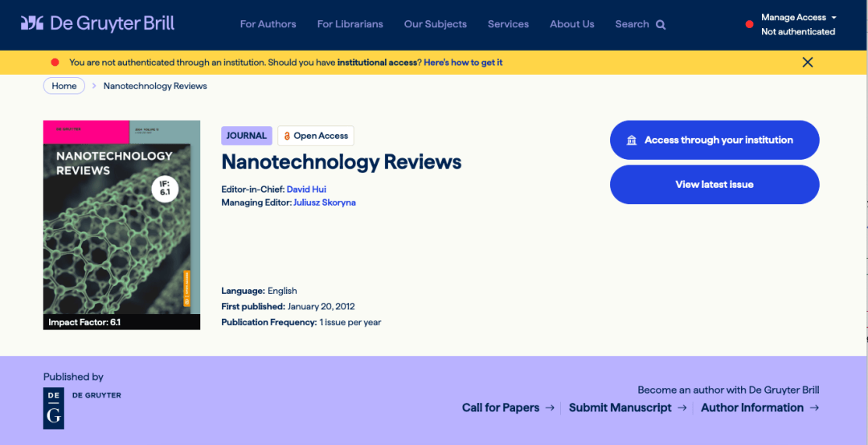
Task: Click the arrow next to Call for Papers
Action: pyautogui.click(x=550, y=408)
